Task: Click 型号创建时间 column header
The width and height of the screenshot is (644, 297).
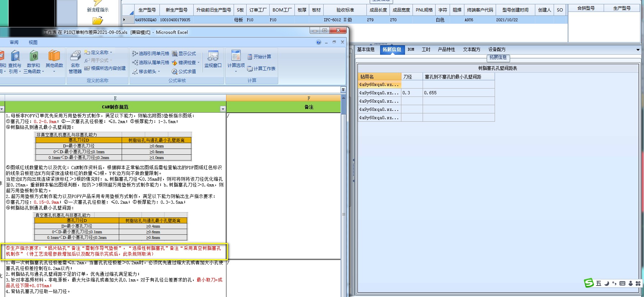Action: 515,10
